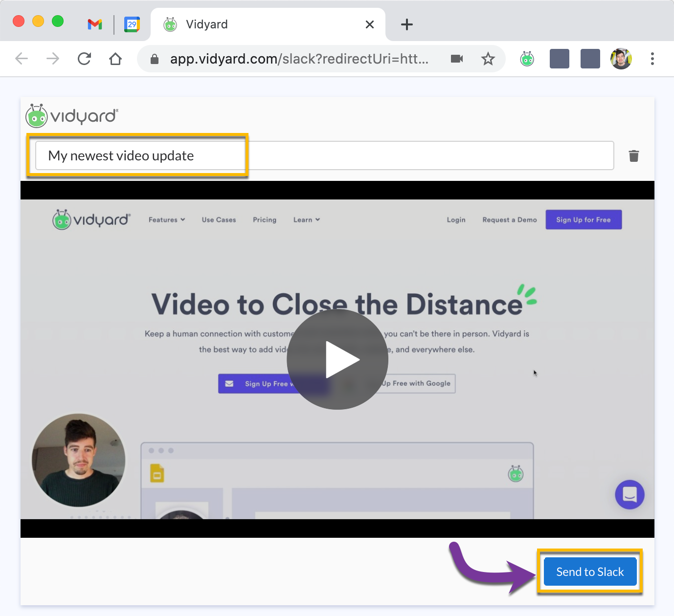Image resolution: width=674 pixels, height=616 pixels.
Task: Delete video with trash icon
Action: coord(634,156)
